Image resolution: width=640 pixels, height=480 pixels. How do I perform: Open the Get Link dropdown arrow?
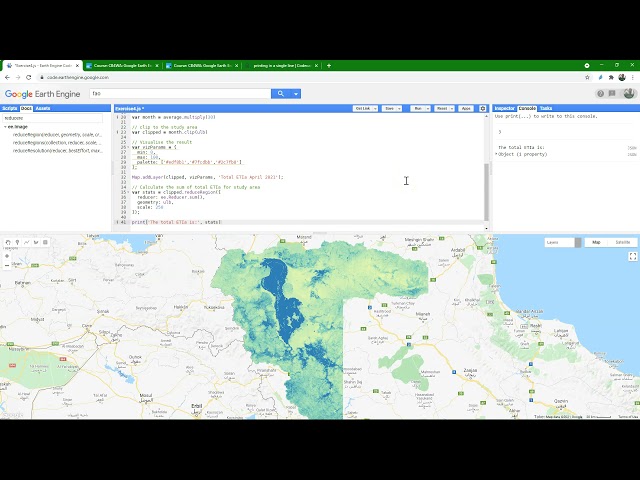pos(375,108)
